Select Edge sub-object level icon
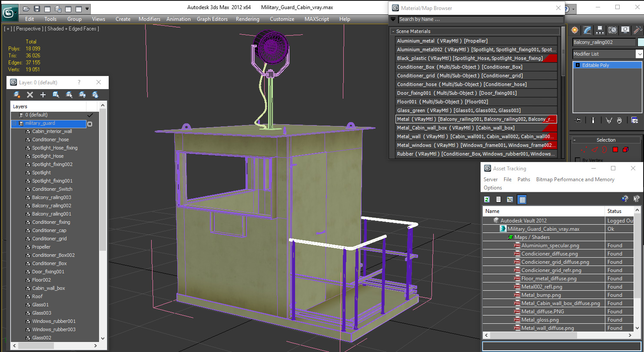 tap(594, 149)
